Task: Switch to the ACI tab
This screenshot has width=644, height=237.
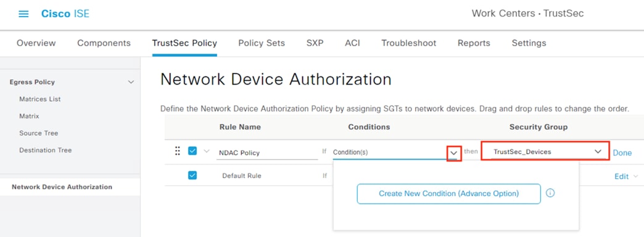Action: point(352,43)
